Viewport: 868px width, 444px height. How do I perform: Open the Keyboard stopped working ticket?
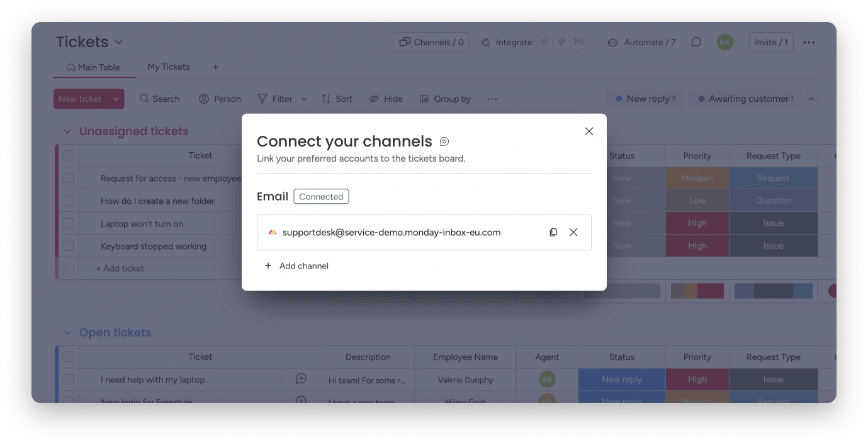coord(154,246)
